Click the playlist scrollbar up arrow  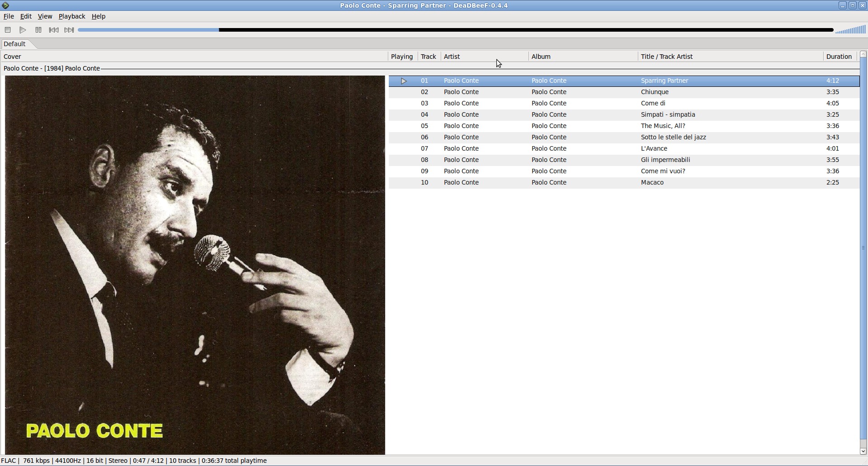click(x=863, y=54)
